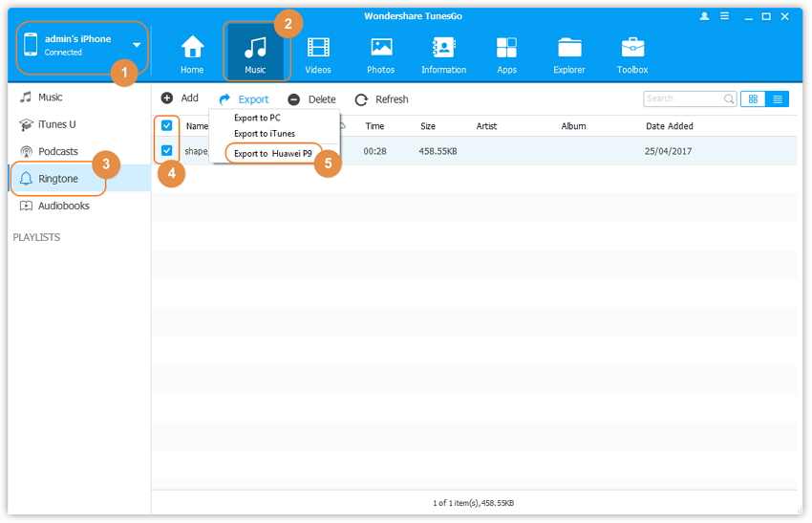Open the Videos section
Viewport: 812px width, 523px height.
(x=318, y=53)
